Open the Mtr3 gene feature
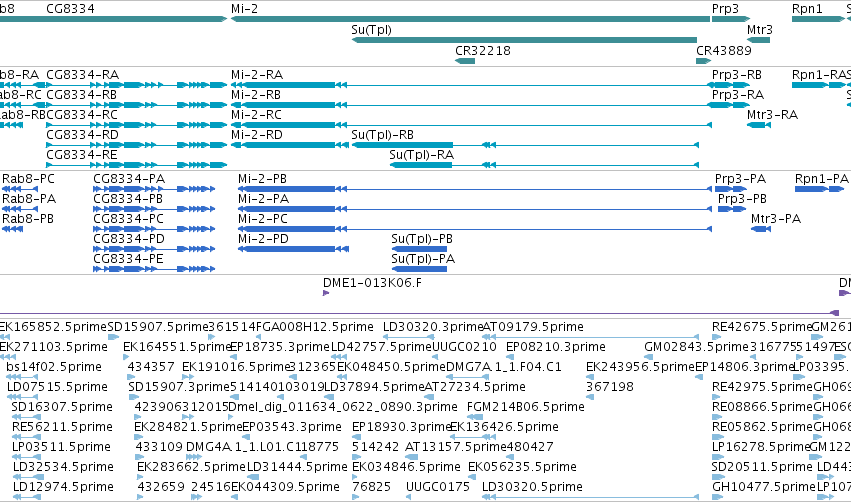The width and height of the screenshot is (851, 502). tap(758, 40)
